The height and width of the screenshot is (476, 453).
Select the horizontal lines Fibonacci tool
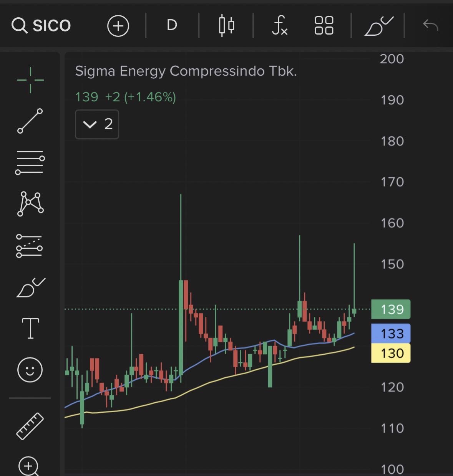pos(30,162)
